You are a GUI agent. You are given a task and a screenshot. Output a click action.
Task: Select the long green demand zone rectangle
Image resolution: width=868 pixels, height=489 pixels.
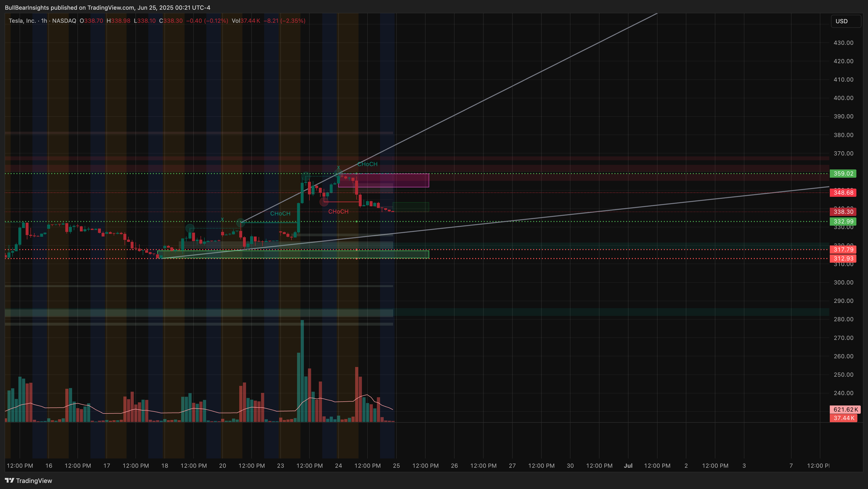(293, 255)
